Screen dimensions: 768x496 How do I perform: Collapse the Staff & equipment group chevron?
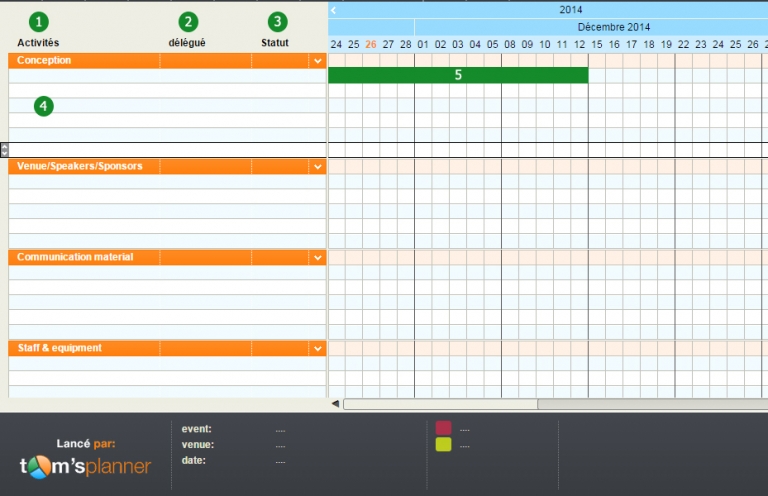[x=317, y=349]
